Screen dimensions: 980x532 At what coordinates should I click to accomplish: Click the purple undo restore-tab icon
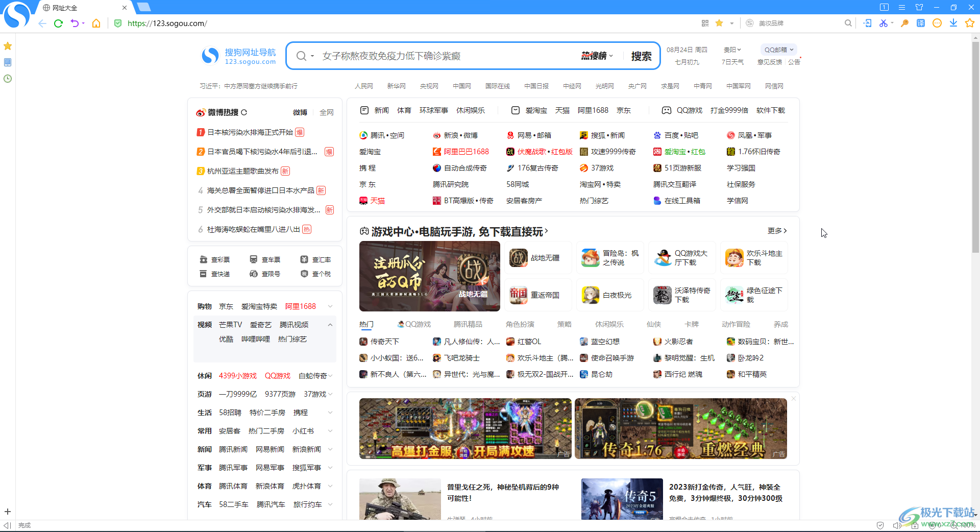(x=75, y=23)
